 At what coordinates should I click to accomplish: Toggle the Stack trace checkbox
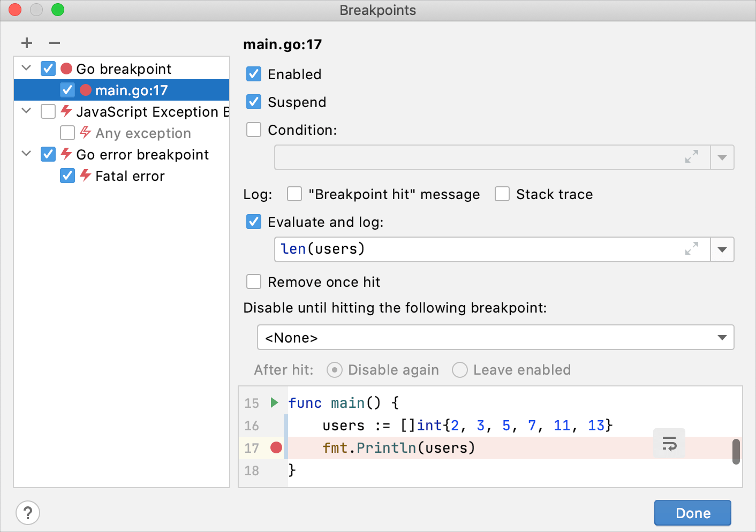point(502,194)
